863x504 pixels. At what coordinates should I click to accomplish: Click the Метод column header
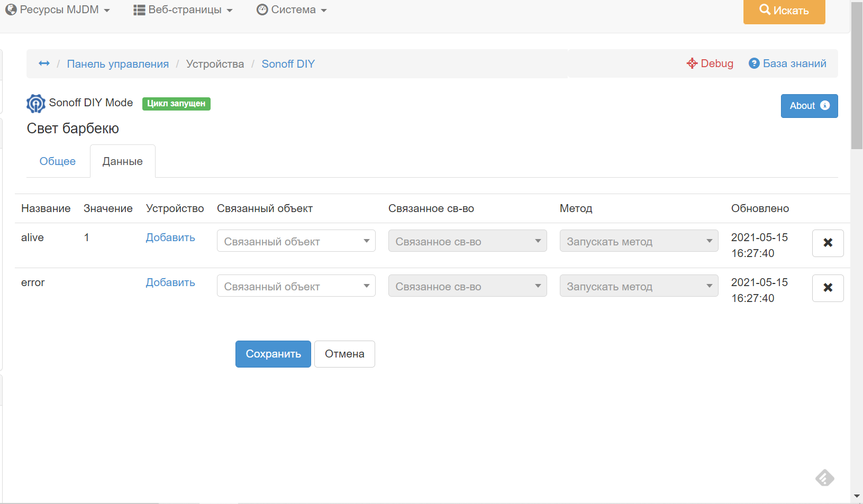[576, 208]
